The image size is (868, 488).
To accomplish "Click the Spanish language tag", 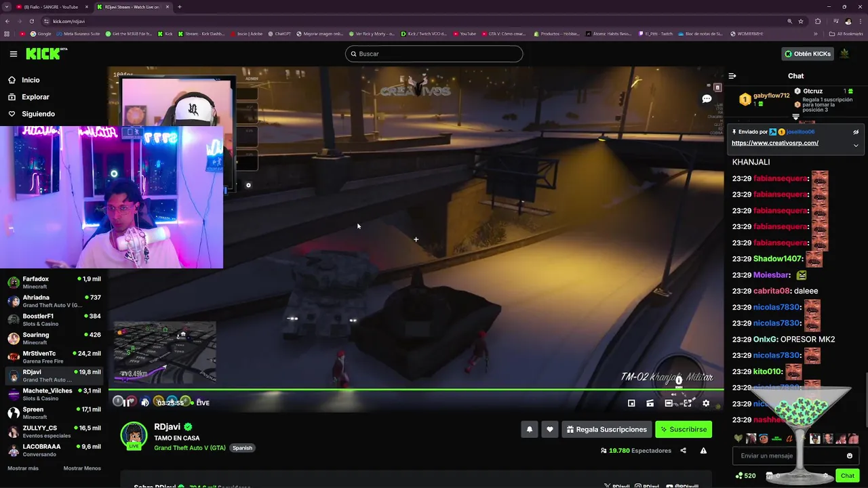I will [242, 448].
